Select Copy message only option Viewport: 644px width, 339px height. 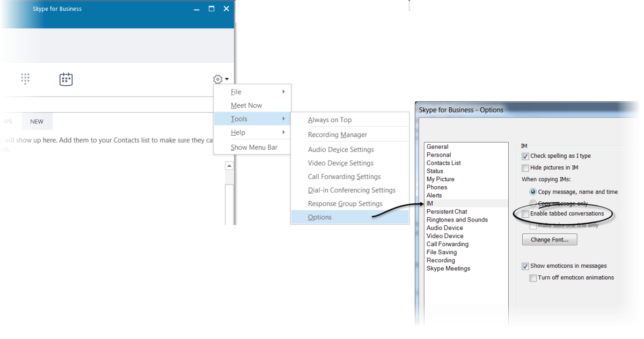(x=533, y=203)
